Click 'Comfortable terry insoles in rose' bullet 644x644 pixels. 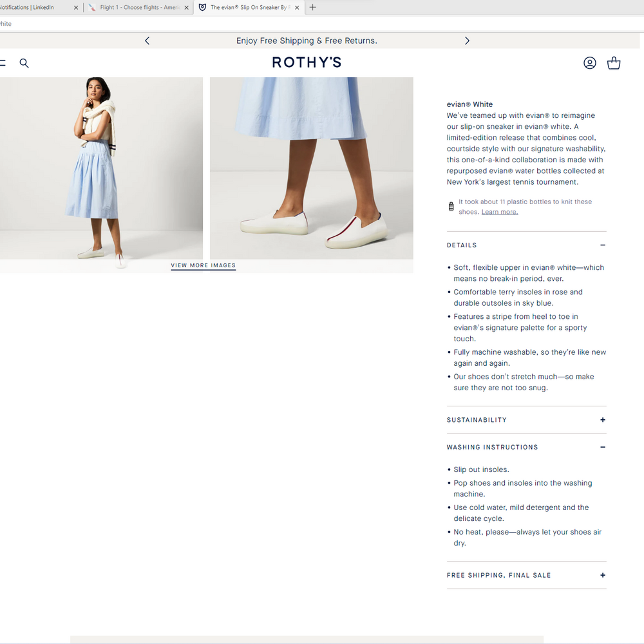click(518, 298)
